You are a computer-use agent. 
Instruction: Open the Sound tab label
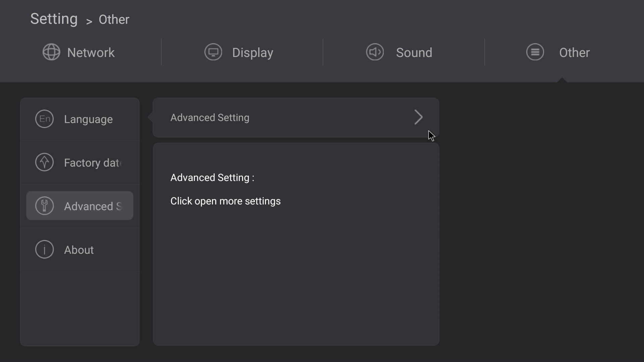414,53
